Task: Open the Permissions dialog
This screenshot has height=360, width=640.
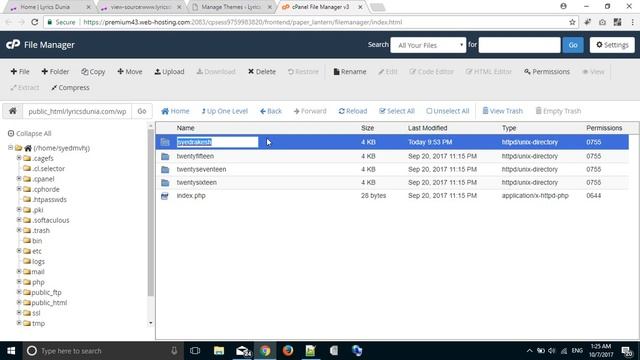Action: coord(547,71)
